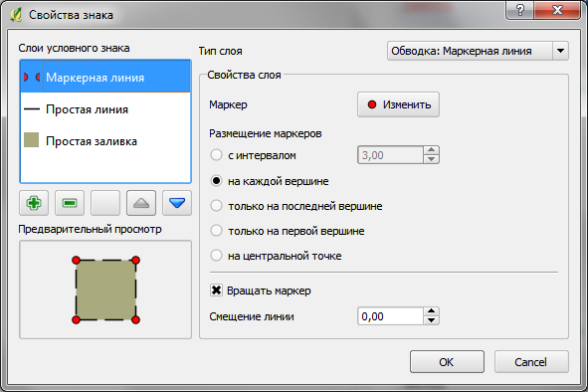Select the Простая заливка layer

tap(105, 140)
